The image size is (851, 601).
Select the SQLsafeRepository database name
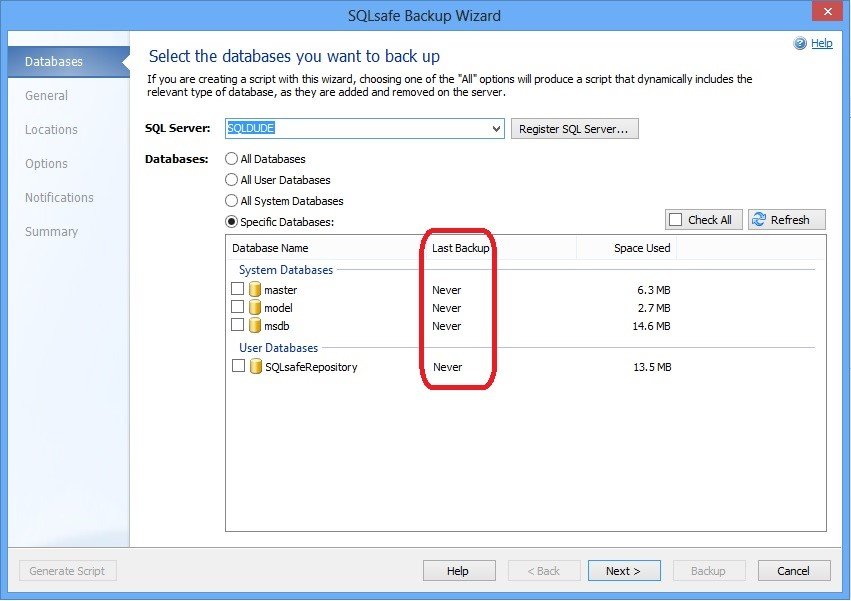coord(312,367)
